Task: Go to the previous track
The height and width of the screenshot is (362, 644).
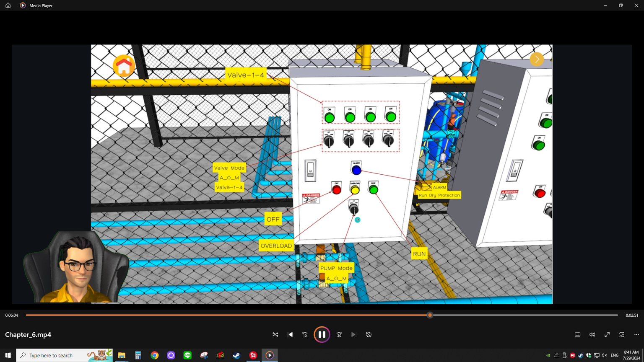Action: [290, 335]
